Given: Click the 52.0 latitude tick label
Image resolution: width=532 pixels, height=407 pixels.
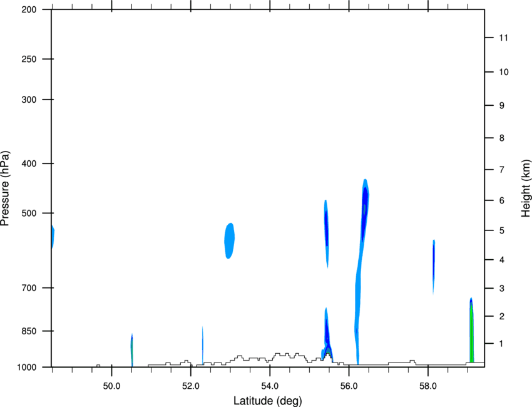Looking at the screenshot, I should coord(191,386).
